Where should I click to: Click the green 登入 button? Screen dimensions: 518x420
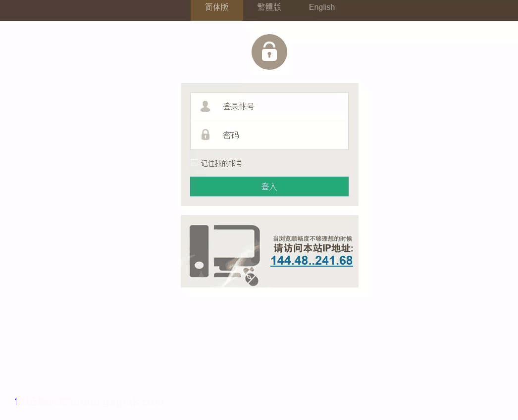(269, 187)
